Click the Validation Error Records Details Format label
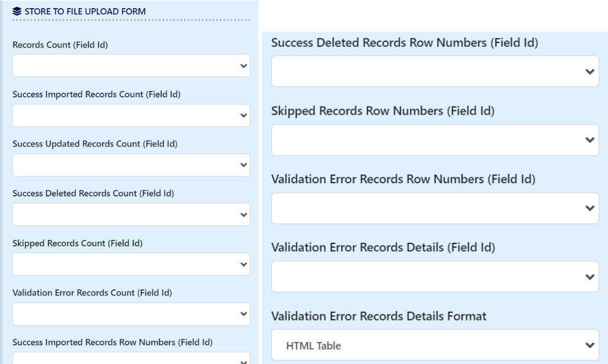Viewport: 608px width, 364px height. [378, 316]
